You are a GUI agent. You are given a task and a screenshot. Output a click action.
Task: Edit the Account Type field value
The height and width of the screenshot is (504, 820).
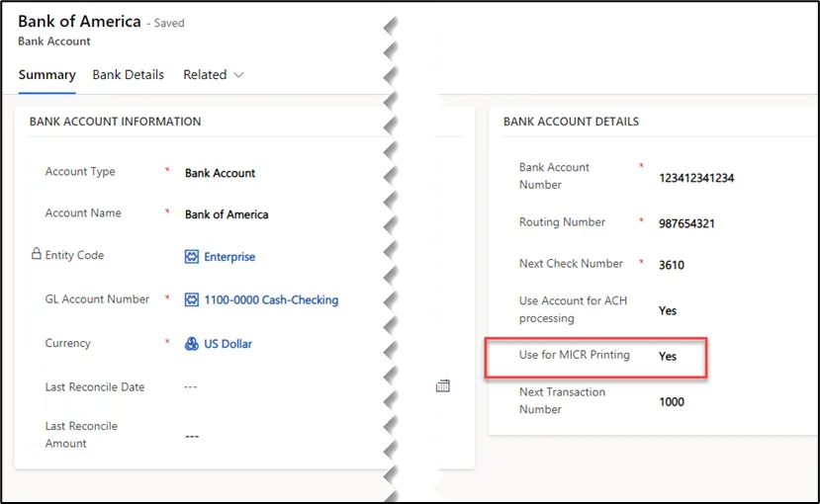click(x=221, y=173)
